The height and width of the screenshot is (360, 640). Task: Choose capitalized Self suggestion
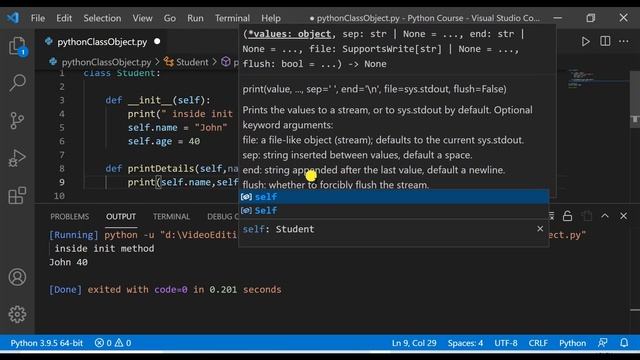click(x=393, y=211)
